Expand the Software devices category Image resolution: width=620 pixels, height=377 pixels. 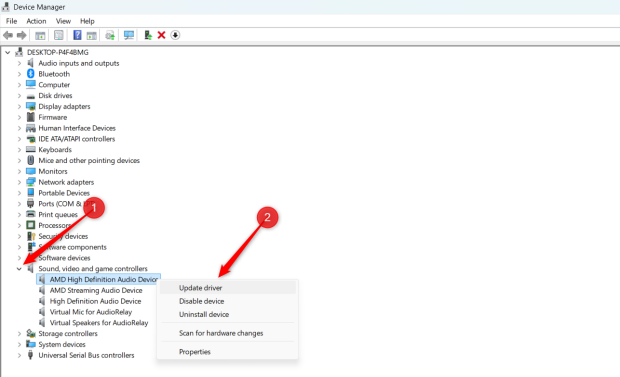point(19,258)
